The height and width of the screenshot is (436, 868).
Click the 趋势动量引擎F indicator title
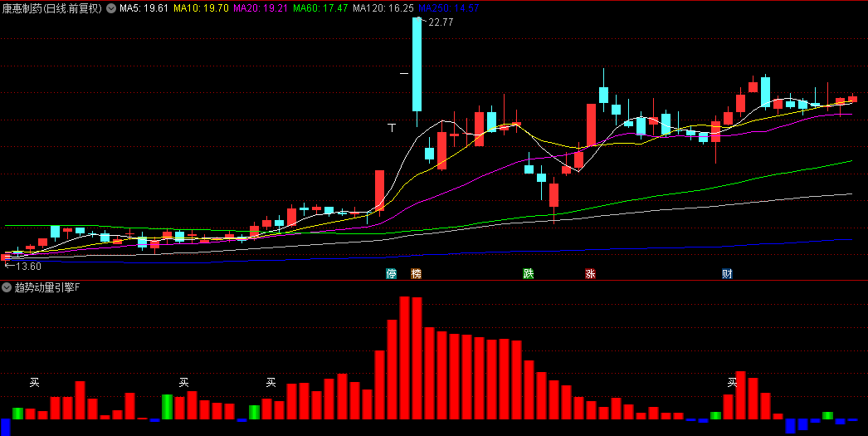point(47,287)
